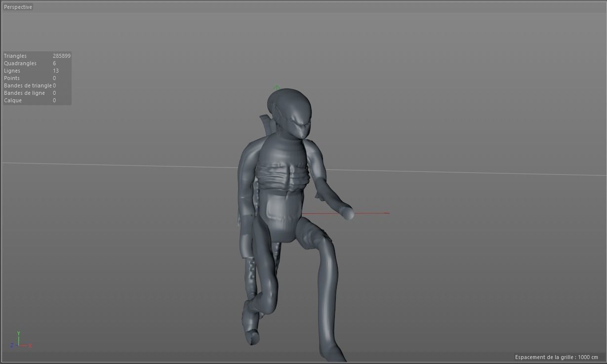Click the Bandes de triangle statistic label
The image size is (607, 364).
[28, 85]
